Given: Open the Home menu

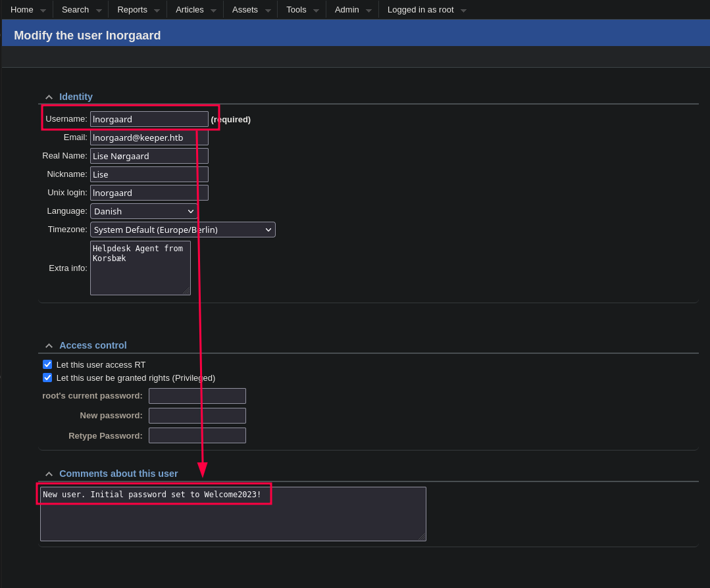Looking at the screenshot, I should click(22, 9).
